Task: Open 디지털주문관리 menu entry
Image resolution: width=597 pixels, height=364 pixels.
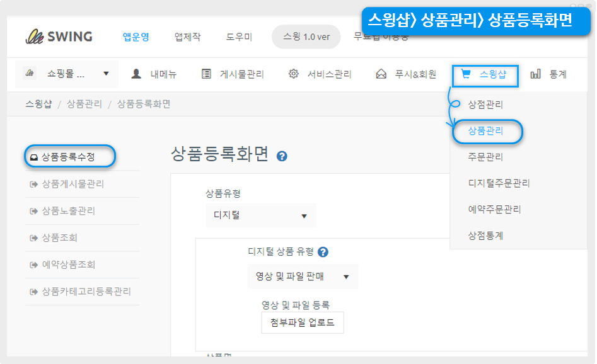Action: [x=499, y=183]
